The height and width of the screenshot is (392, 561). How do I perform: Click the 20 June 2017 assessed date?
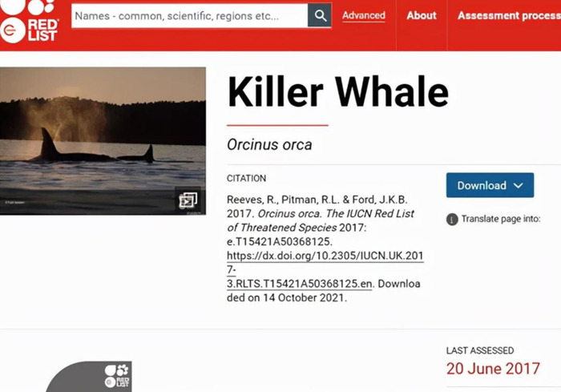pyautogui.click(x=493, y=369)
